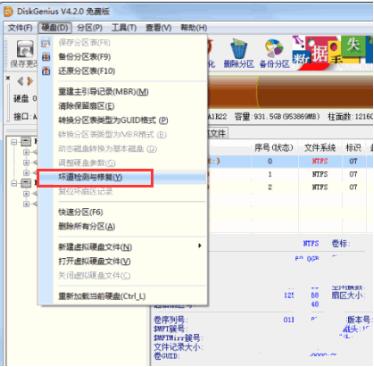Go forward with the orange right arrow

pos(30,81)
